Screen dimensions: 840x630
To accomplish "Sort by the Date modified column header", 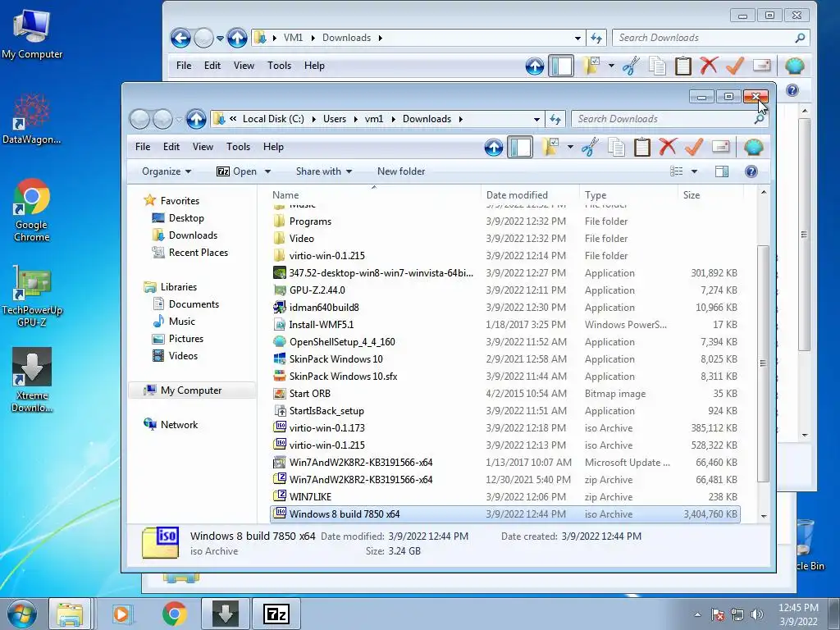I will click(x=530, y=195).
